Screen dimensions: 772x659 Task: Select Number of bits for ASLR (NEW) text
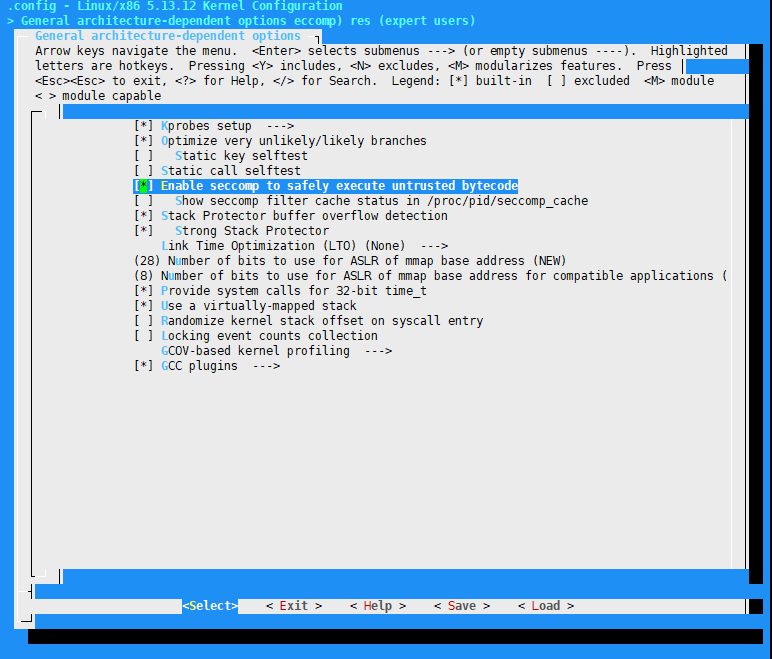point(367,261)
